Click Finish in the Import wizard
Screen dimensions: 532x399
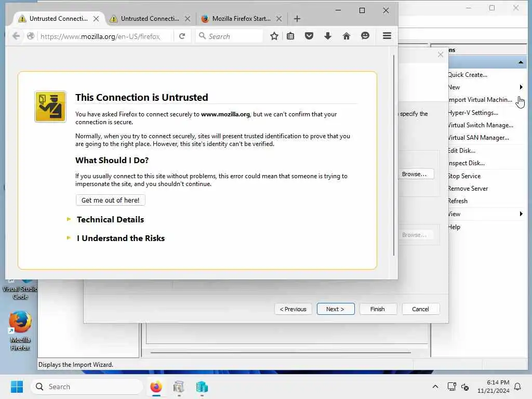coord(378,309)
